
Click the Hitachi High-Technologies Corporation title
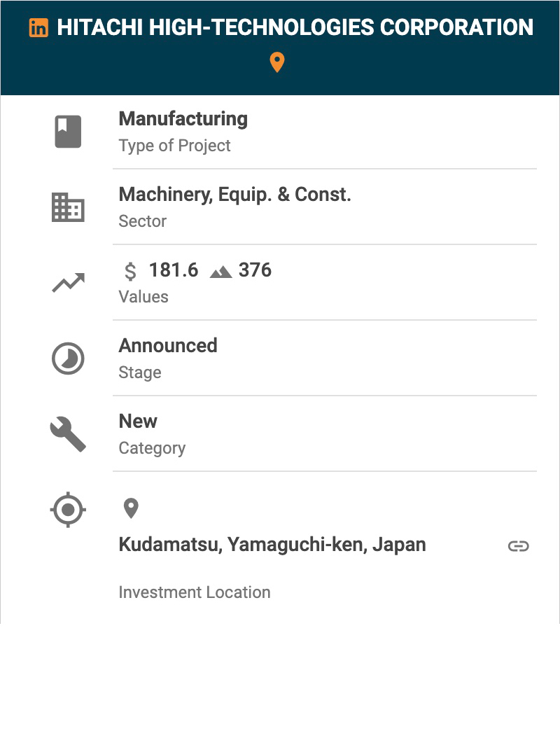pyautogui.click(x=295, y=28)
